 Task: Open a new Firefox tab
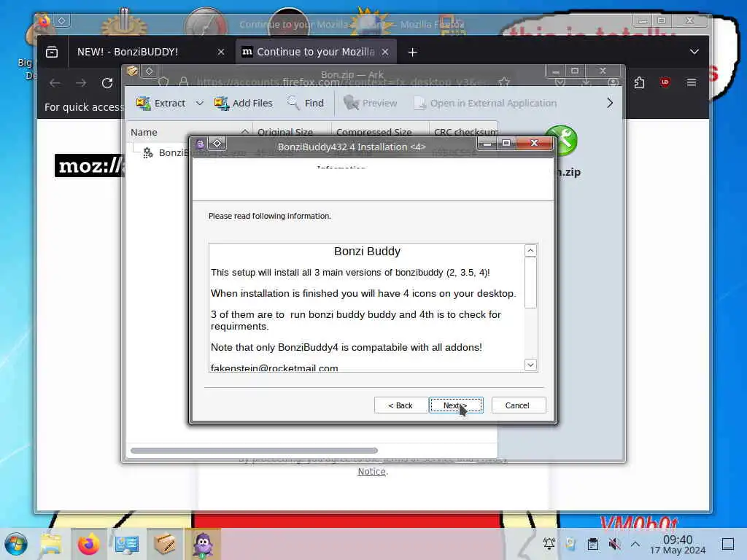point(413,52)
